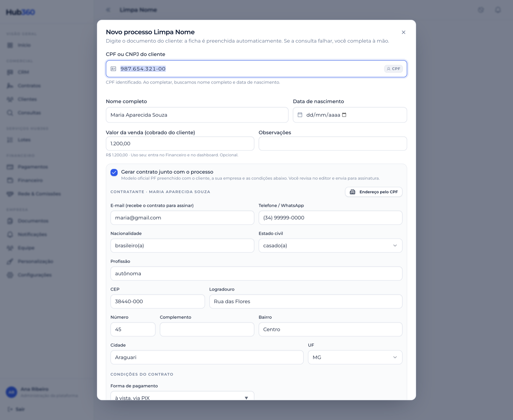Click the CPF badge in document field
The width and height of the screenshot is (513, 420).
393,69
